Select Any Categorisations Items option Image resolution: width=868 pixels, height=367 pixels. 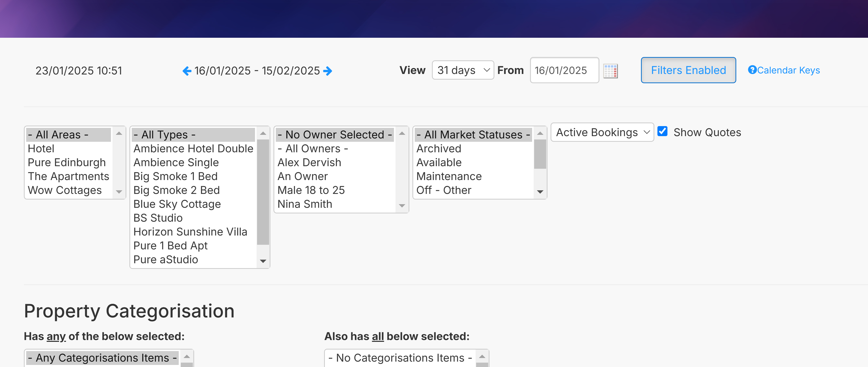102,357
